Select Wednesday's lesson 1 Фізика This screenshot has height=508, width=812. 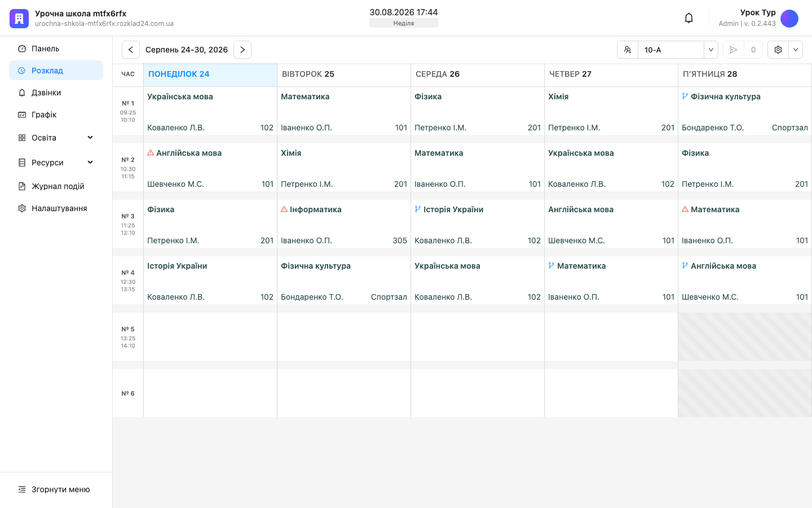tap(478, 111)
